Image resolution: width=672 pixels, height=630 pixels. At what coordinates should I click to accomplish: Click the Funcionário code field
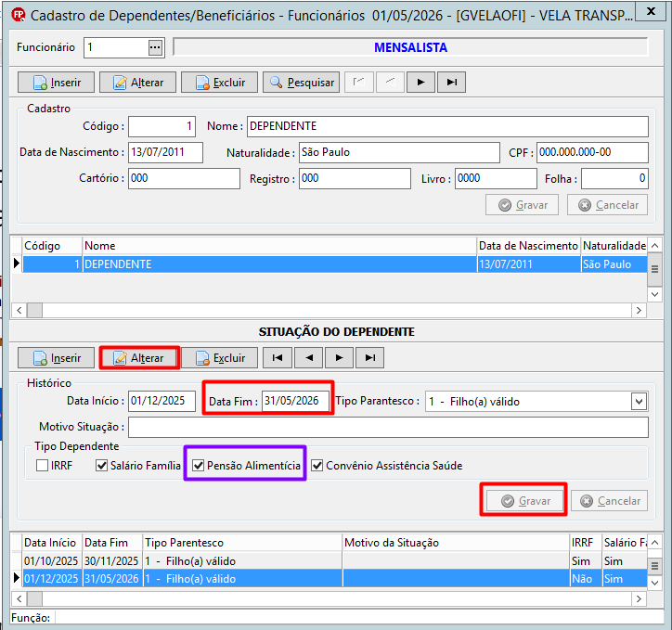coord(116,47)
